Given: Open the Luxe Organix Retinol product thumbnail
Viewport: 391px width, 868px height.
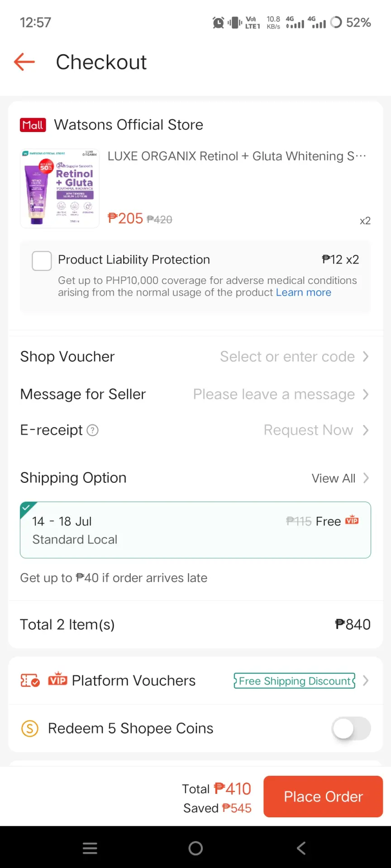Looking at the screenshot, I should coord(60,188).
